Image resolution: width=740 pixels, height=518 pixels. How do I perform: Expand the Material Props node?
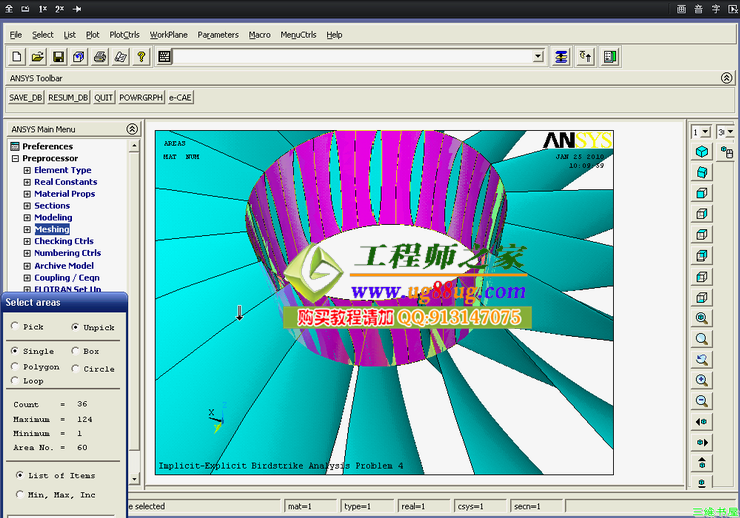pyautogui.click(x=27, y=194)
